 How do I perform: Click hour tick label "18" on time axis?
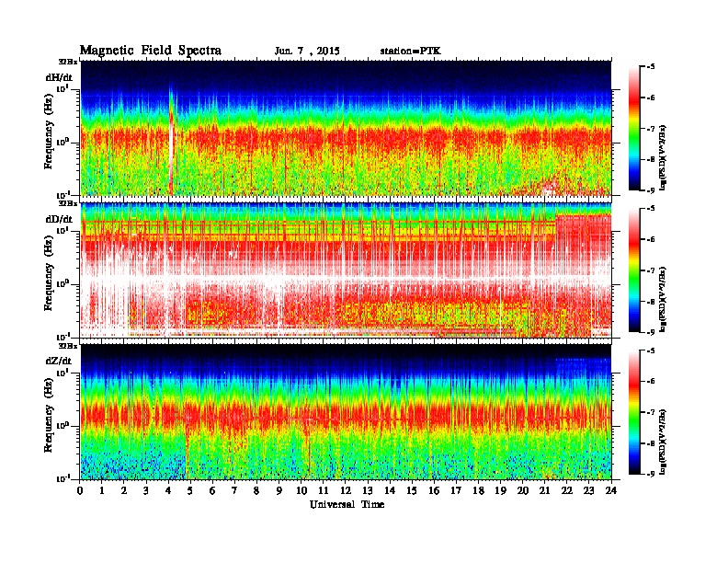tap(478, 490)
